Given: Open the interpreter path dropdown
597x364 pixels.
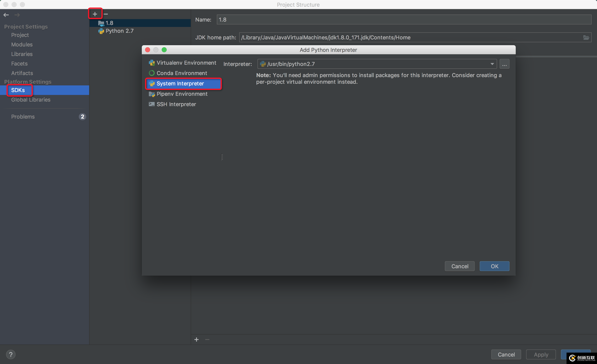Looking at the screenshot, I should 492,64.
